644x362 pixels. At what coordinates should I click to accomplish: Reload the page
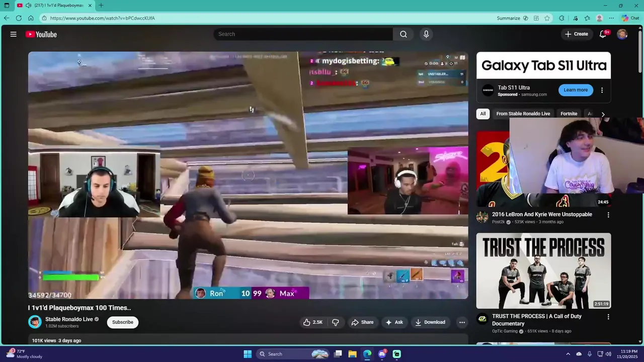pyautogui.click(x=19, y=18)
